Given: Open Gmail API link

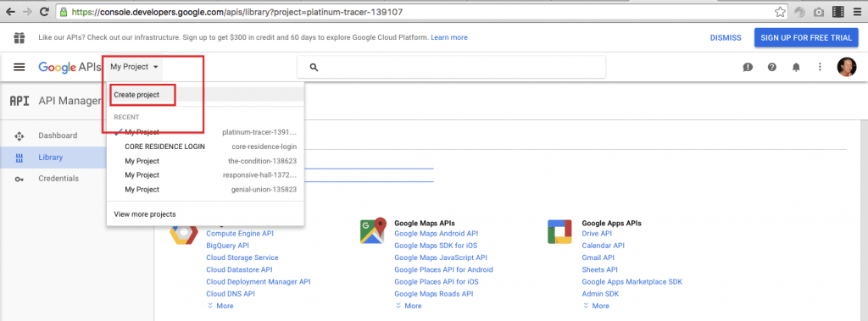Looking at the screenshot, I should [x=598, y=257].
